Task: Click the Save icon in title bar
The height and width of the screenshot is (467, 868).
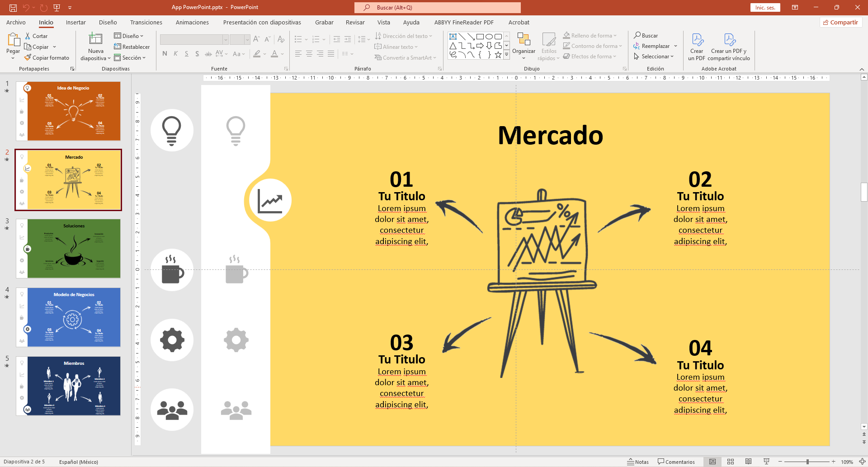Action: pos(13,8)
